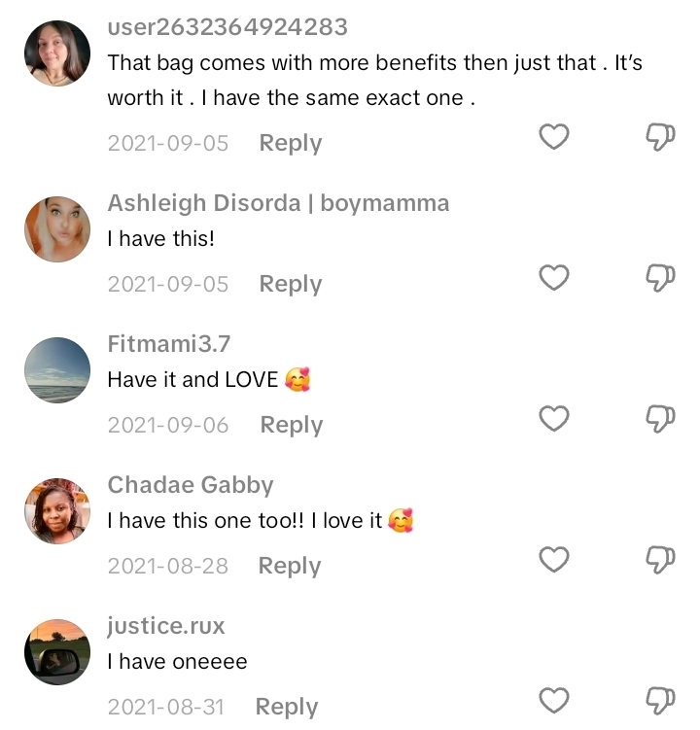Image resolution: width=700 pixels, height=730 pixels.
Task: Open Ashleigh Disorda's avatar
Action: pos(56,228)
